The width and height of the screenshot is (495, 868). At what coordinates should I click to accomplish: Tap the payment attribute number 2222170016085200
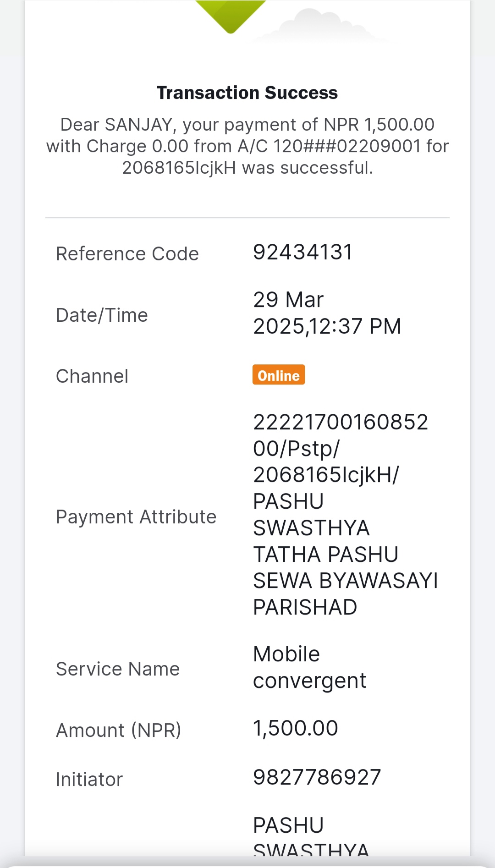click(x=341, y=435)
